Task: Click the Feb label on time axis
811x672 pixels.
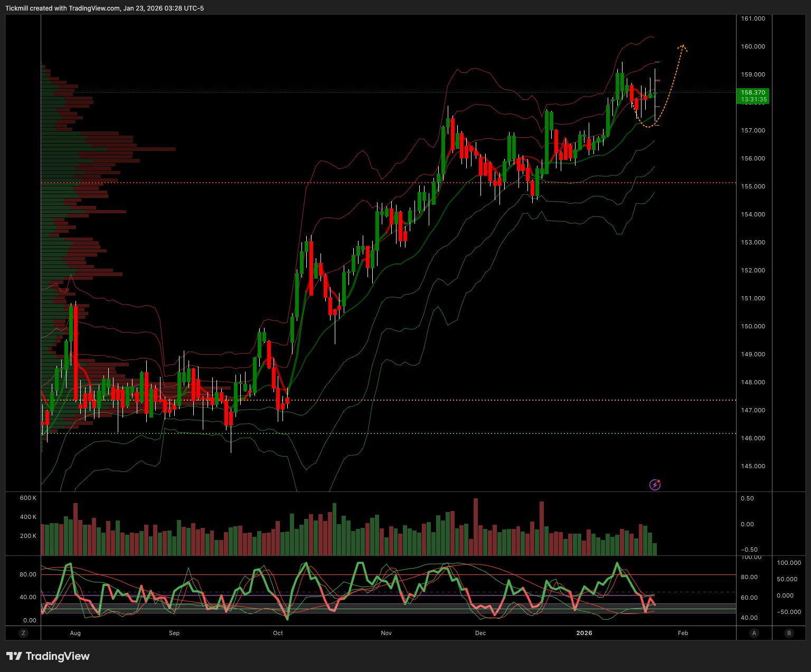Action: 683,633
